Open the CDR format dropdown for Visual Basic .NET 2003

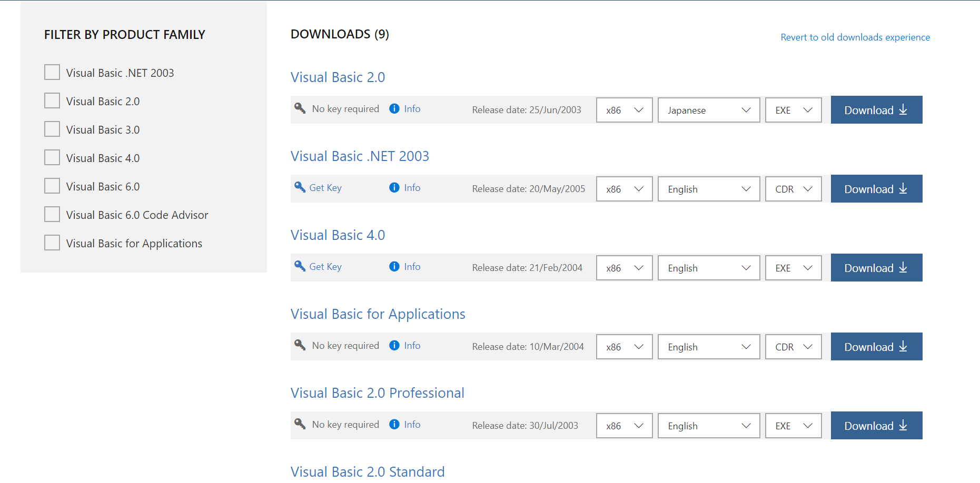click(794, 189)
